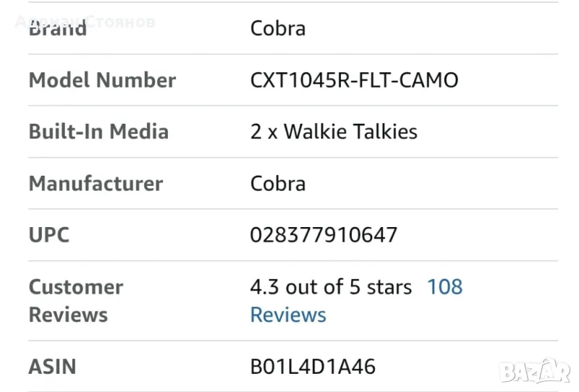Select the Model Number label

(x=102, y=80)
